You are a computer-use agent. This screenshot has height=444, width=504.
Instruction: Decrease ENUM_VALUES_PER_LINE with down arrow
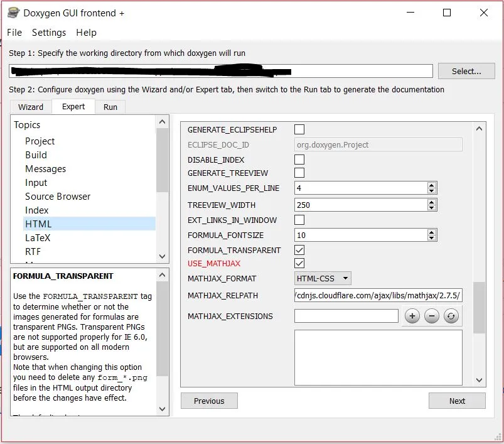point(431,190)
